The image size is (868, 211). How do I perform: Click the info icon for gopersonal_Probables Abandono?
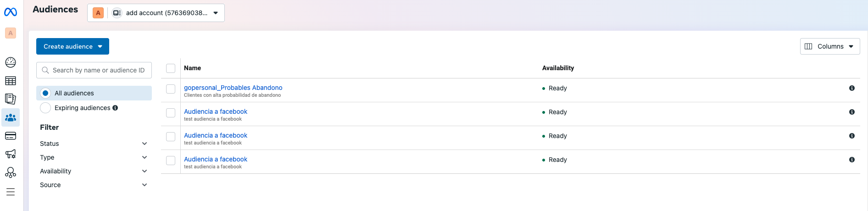(x=851, y=88)
